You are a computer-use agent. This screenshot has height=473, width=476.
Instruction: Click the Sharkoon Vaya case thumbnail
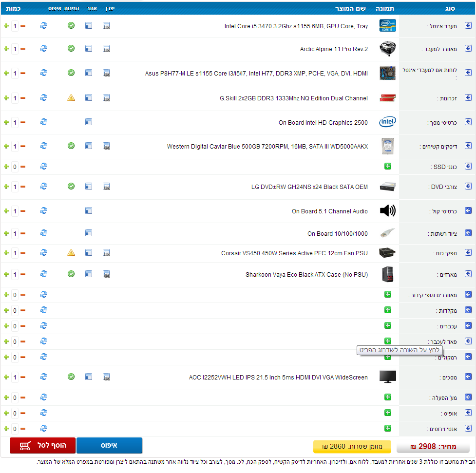click(x=388, y=274)
